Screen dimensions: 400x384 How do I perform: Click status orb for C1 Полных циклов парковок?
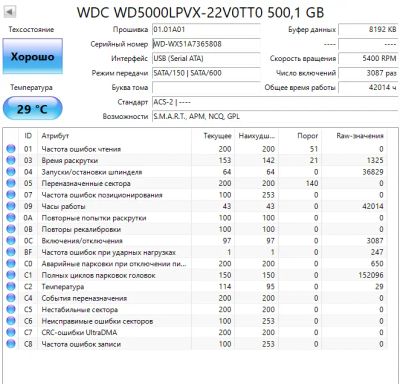[x=11, y=275]
